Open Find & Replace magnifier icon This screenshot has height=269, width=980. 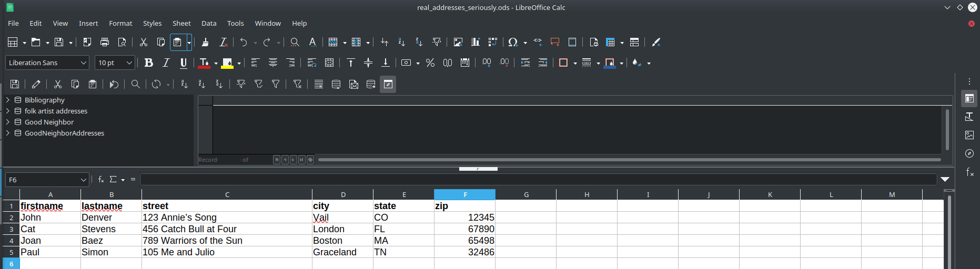point(295,42)
